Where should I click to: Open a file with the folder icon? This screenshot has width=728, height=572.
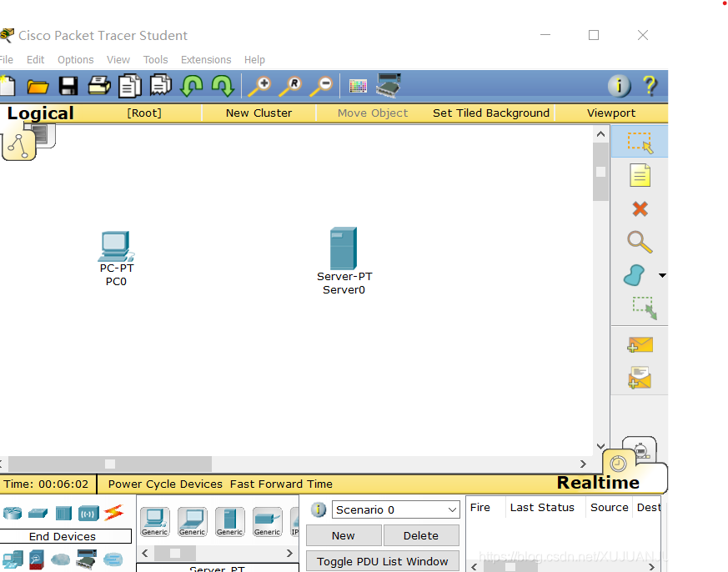click(38, 87)
